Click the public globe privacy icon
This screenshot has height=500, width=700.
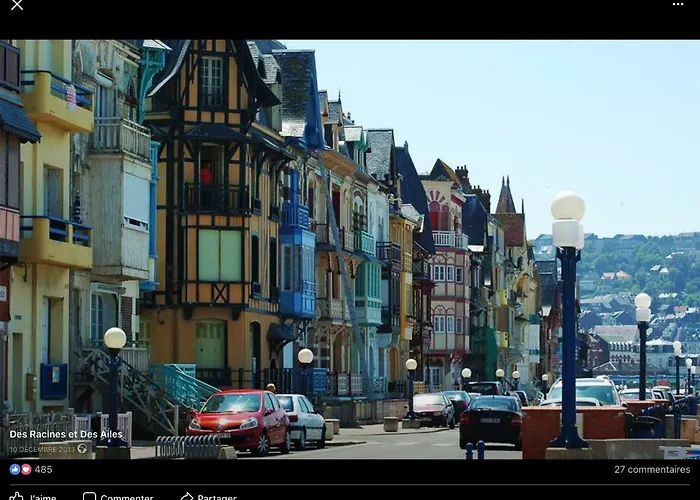[83, 449]
